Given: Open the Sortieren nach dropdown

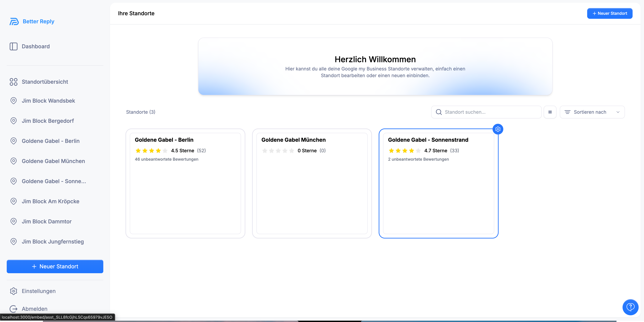Looking at the screenshot, I should pyautogui.click(x=590, y=112).
